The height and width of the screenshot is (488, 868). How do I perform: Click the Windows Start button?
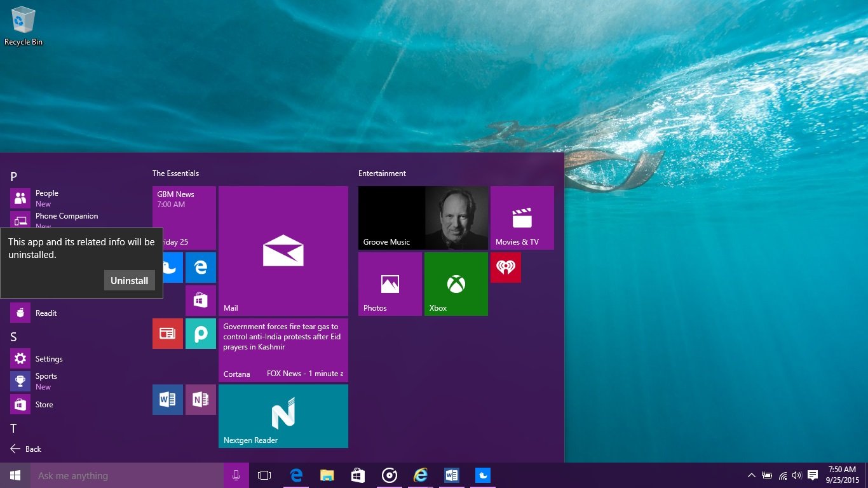pos(15,475)
